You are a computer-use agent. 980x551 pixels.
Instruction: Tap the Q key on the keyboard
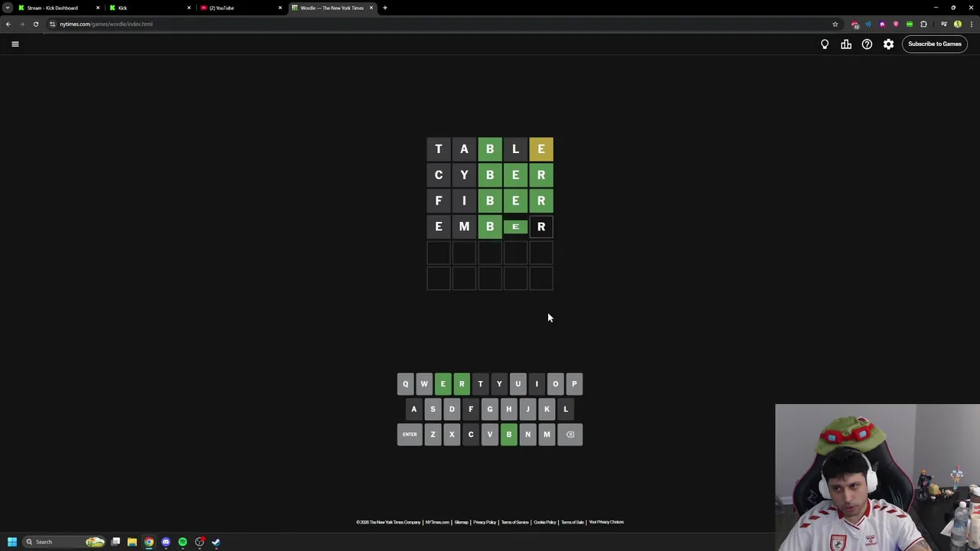[405, 384]
